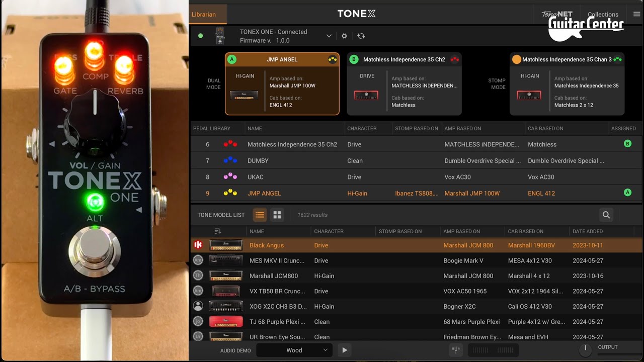Sort pedal library by ASSIGNED column

(623, 128)
